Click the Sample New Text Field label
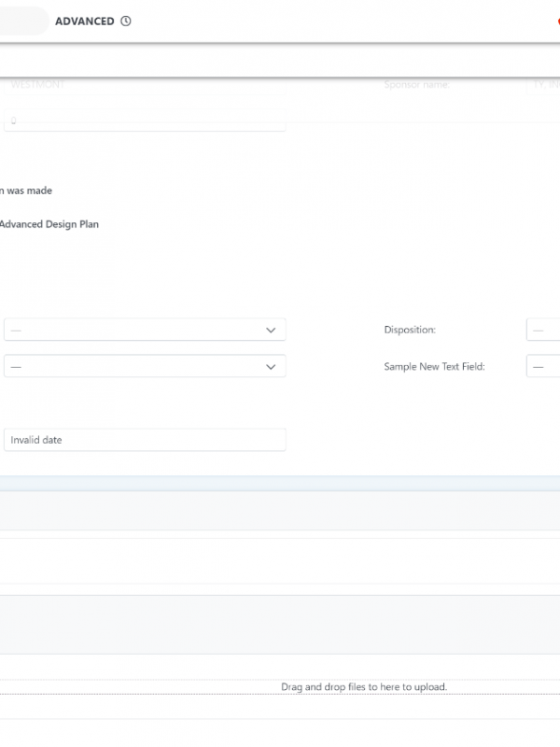The height and width of the screenshot is (747, 560). point(434,367)
